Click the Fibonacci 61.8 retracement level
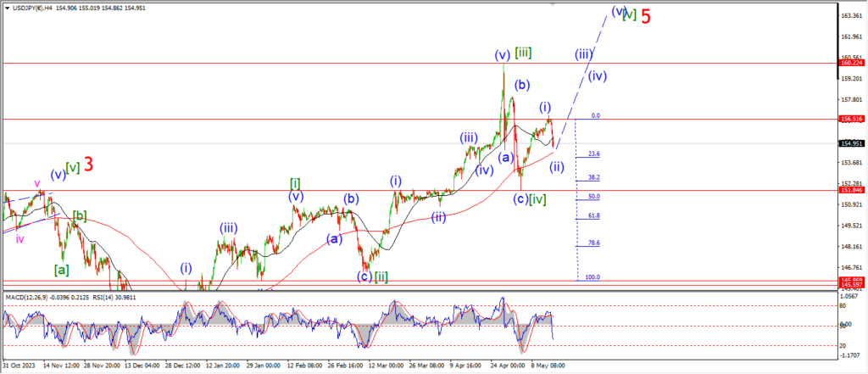Image resolution: width=868 pixels, height=374 pixels. (x=593, y=216)
